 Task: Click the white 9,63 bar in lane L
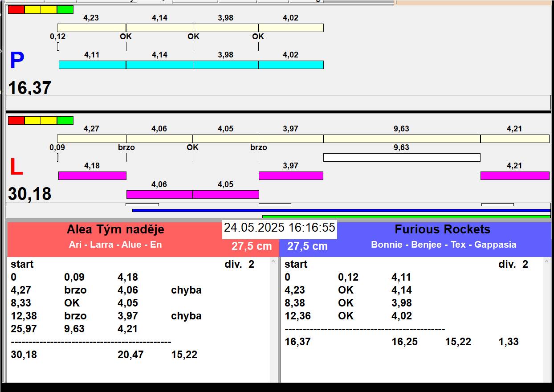[x=401, y=157]
